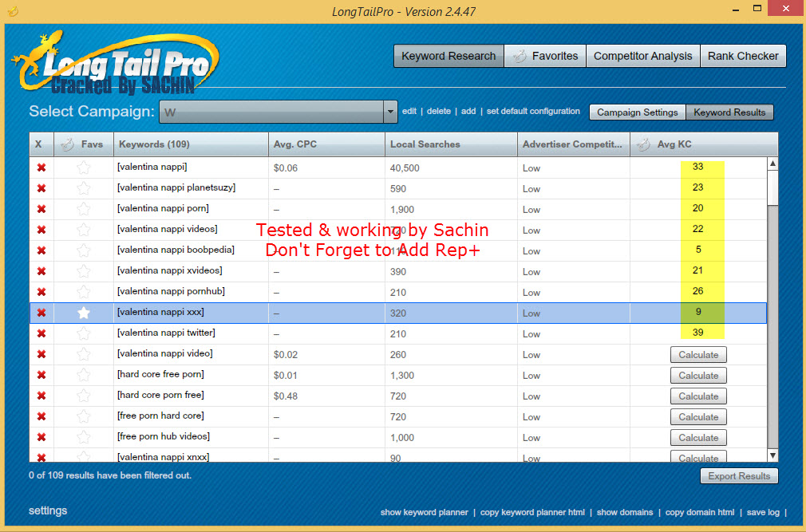Viewport: 806px width, 532px height.
Task: Switch to Keyword Research tab
Action: pos(448,56)
